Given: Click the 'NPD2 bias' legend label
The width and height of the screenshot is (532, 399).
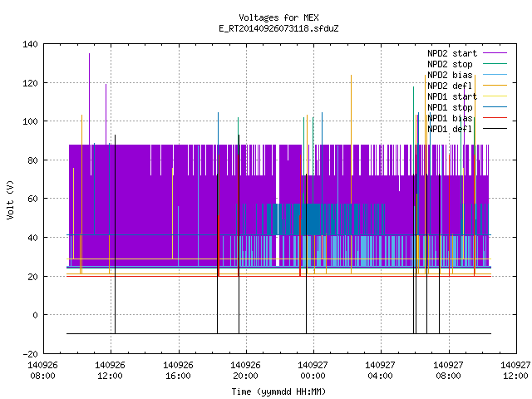Looking at the screenshot, I should click(x=450, y=75).
